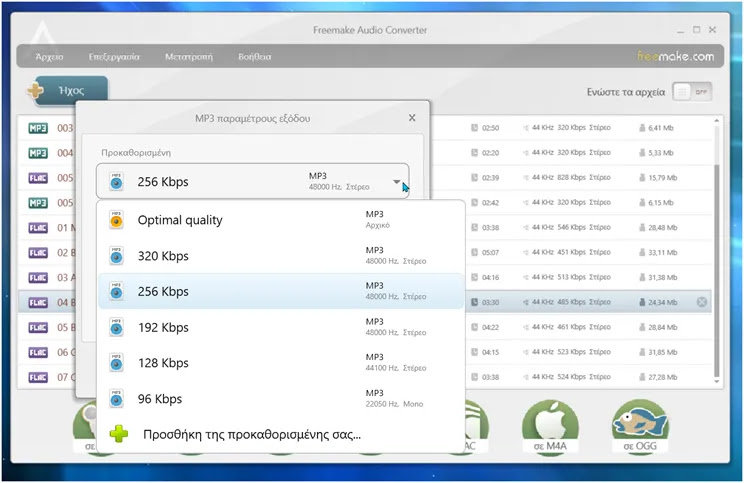The image size is (744, 483).
Task: Click the MP3 badge of file 003
Action: coord(38,128)
